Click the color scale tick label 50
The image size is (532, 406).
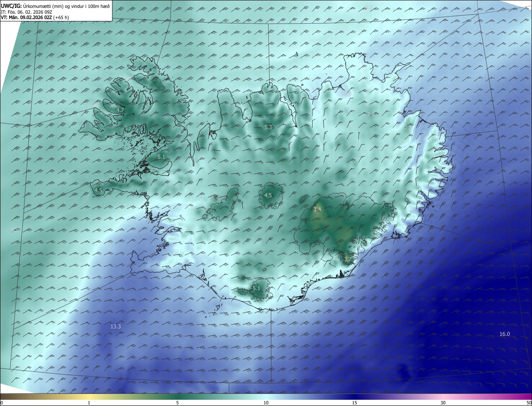(x=529, y=403)
